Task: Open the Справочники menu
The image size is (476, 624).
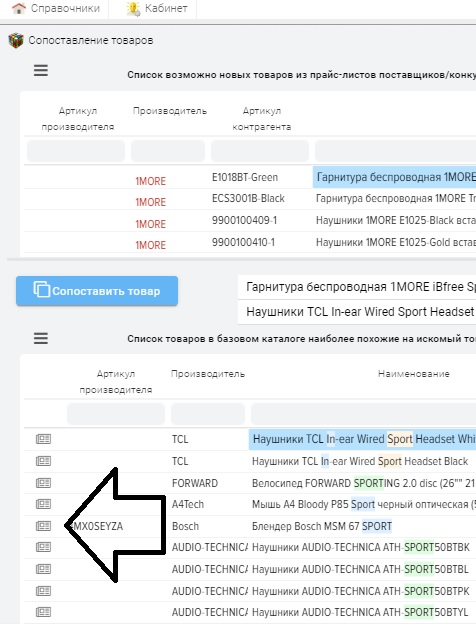Action: pyautogui.click(x=56, y=8)
